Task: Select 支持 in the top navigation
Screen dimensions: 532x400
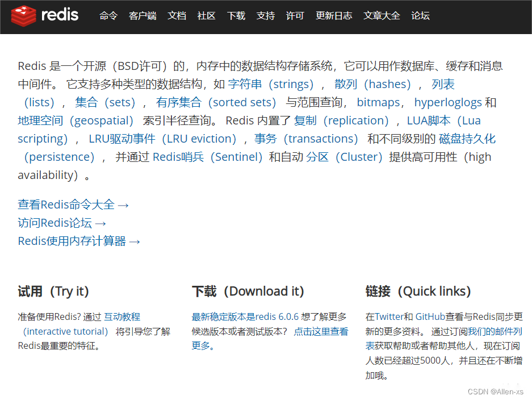Action: [x=266, y=15]
